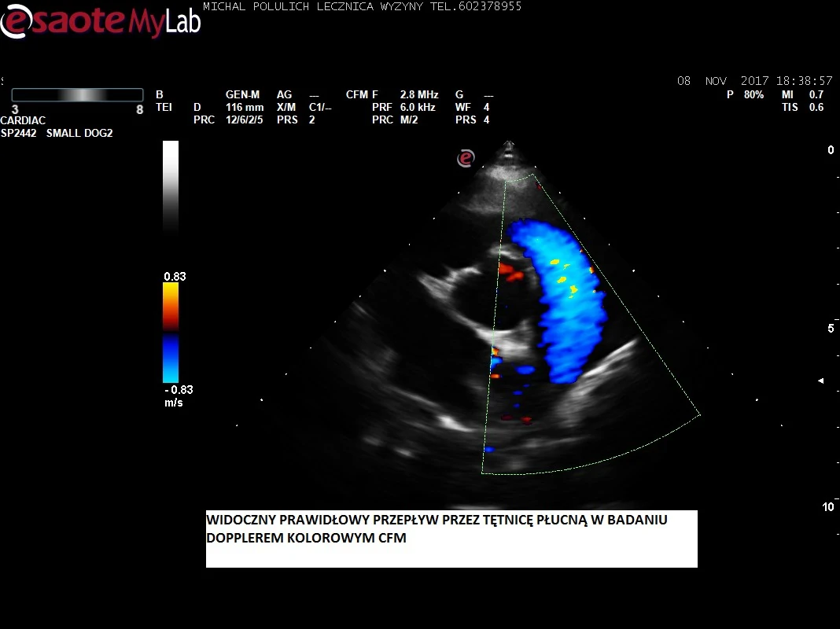Screen dimensions: 840x629
Task: Click the color Doppler velocity scale bar
Action: pos(171,332)
